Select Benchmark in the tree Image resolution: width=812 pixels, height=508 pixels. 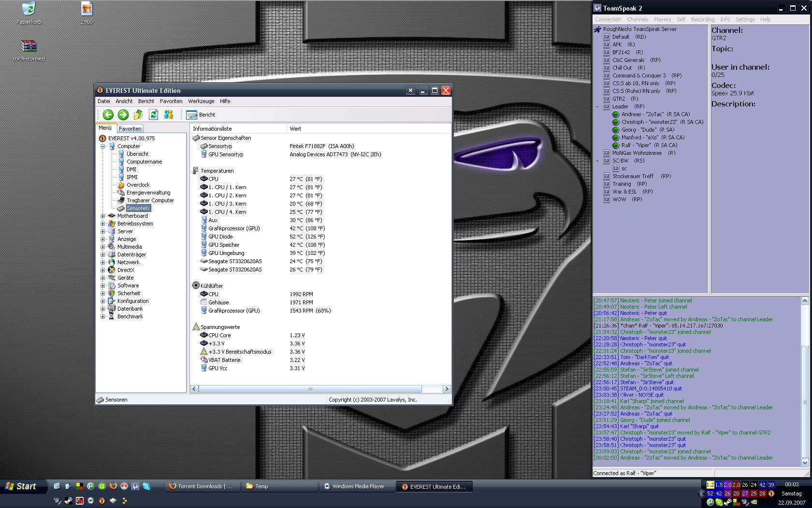130,316
